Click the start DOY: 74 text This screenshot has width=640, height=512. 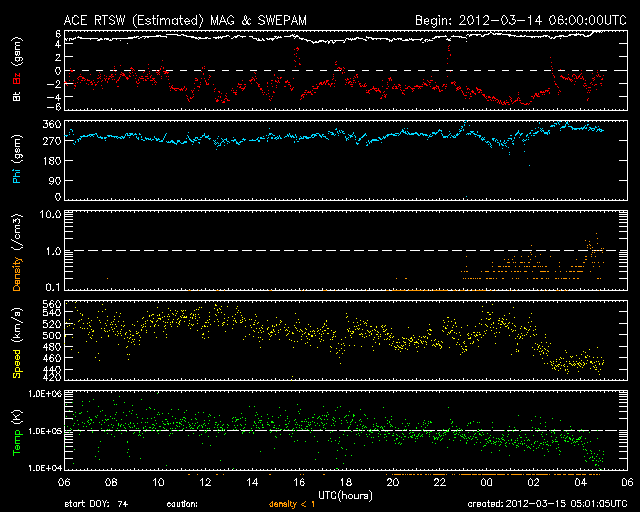pyautogui.click(x=96, y=503)
